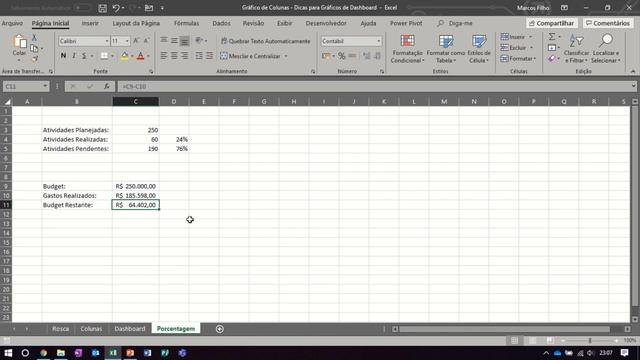Click the Compartilhar button

coord(551,23)
